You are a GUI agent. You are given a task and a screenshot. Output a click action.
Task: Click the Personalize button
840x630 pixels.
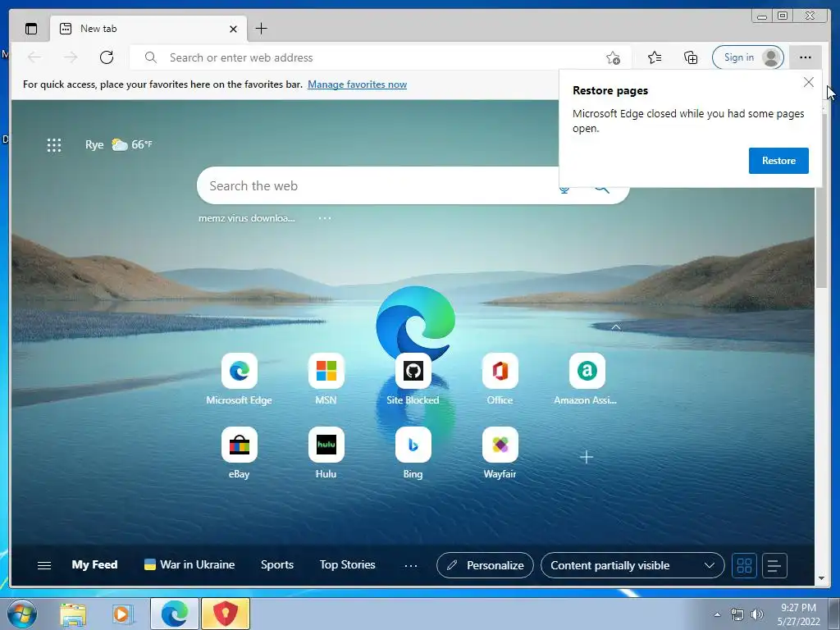tap(485, 565)
